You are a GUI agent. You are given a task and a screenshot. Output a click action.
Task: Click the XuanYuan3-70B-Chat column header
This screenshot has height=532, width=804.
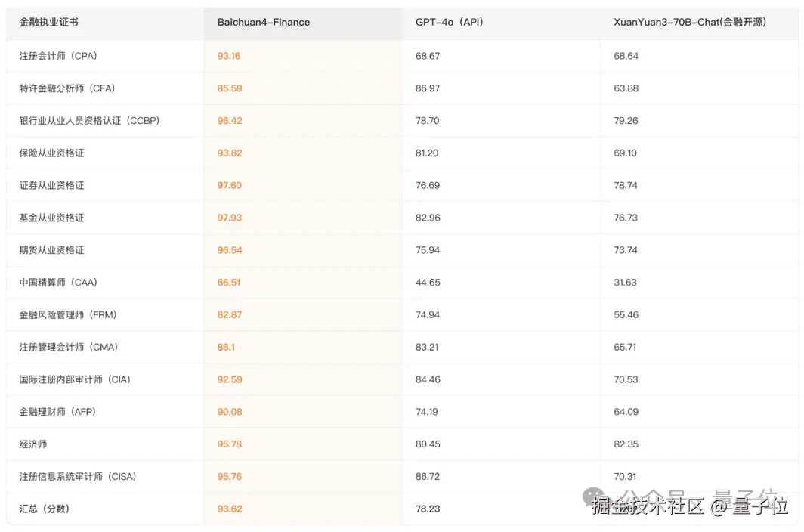(690, 23)
